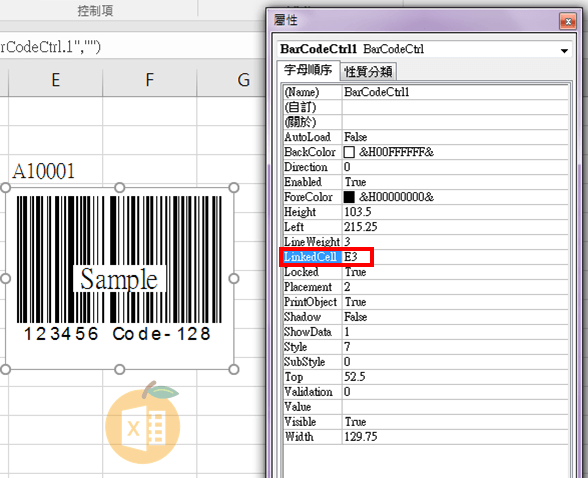The image size is (588, 478).
Task: Click the barcode's bottom-center resize handle
Action: click(119, 370)
